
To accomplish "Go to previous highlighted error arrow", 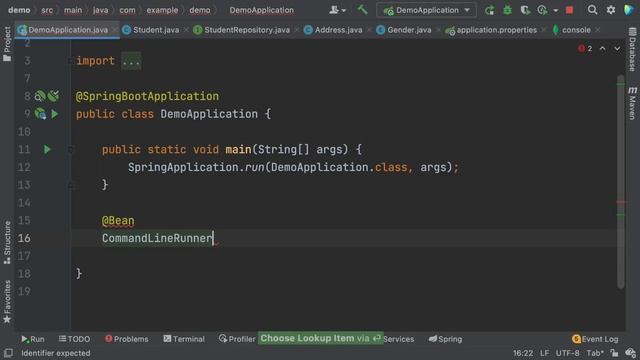I will click(x=602, y=49).
